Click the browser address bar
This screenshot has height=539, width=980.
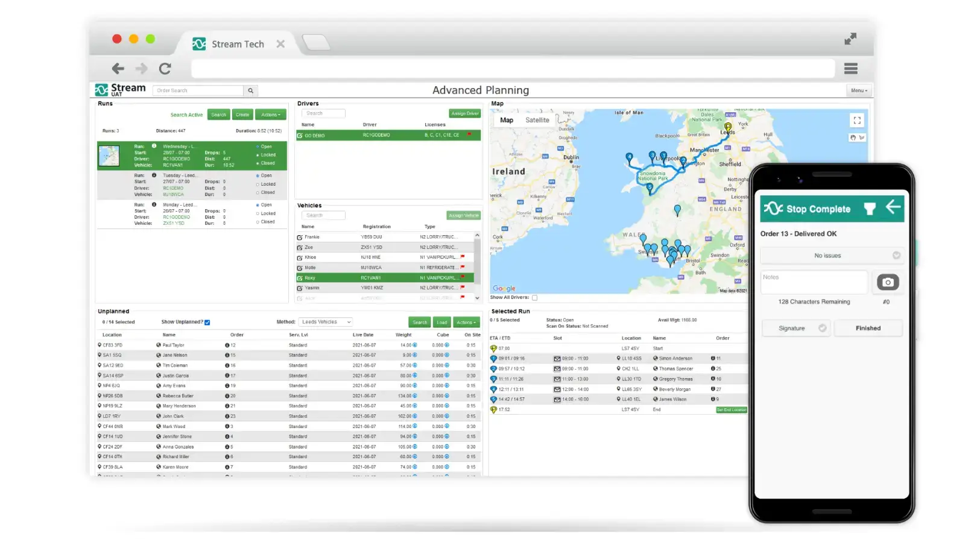pos(513,69)
